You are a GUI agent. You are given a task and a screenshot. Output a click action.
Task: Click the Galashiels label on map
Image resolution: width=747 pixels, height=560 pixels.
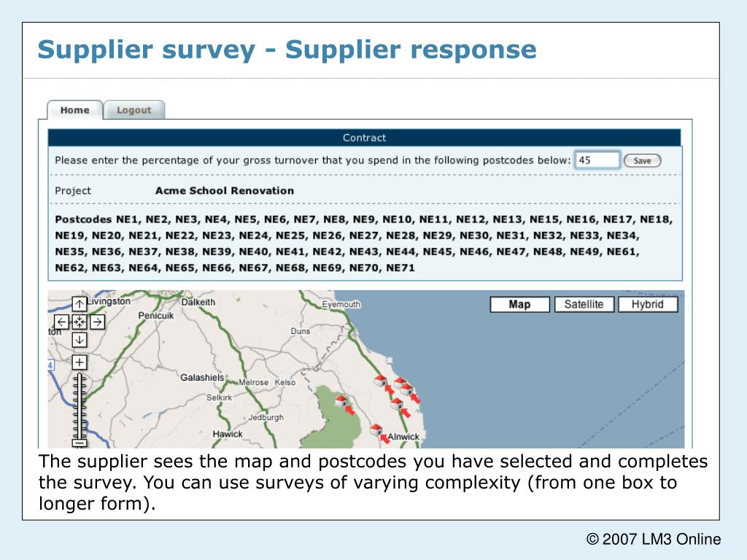click(x=202, y=377)
